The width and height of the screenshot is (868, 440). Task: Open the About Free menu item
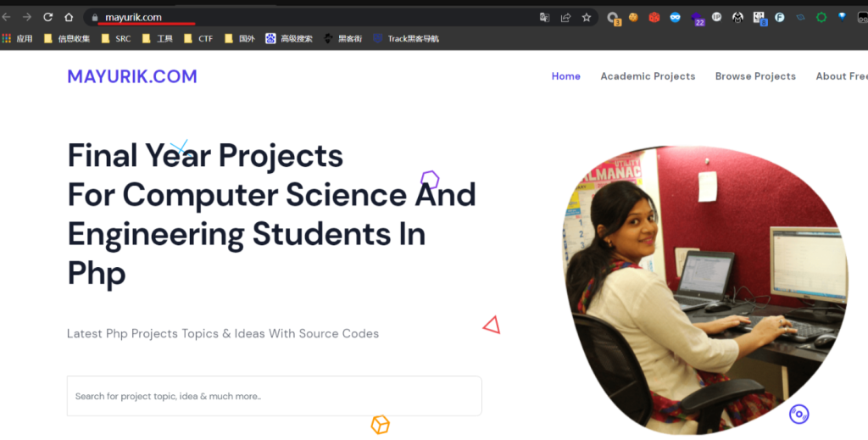842,76
